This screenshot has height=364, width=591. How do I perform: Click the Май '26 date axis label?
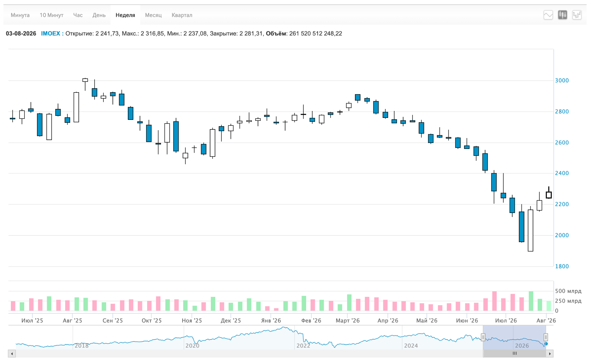click(427, 320)
